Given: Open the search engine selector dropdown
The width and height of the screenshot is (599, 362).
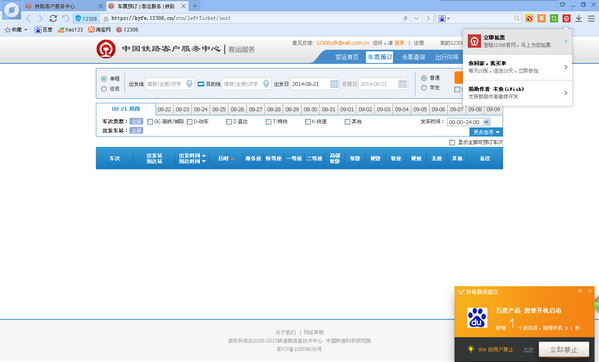Looking at the screenshot, I should [444, 18].
